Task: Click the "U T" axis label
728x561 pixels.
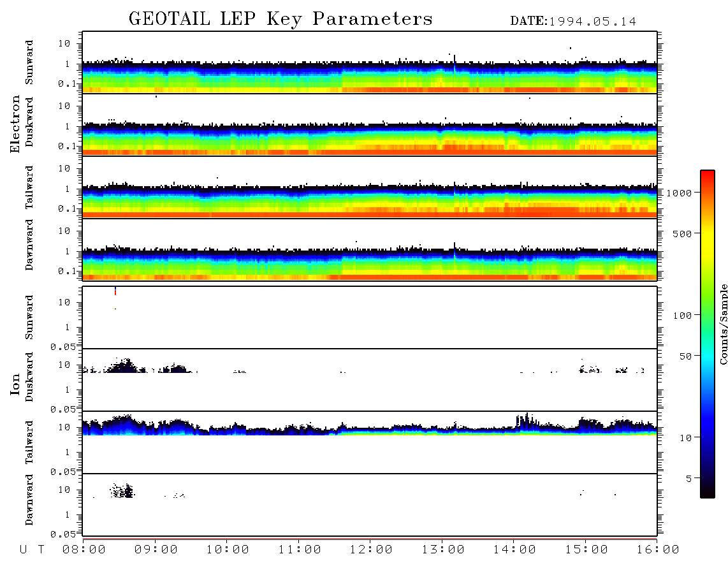Action: tap(32, 550)
